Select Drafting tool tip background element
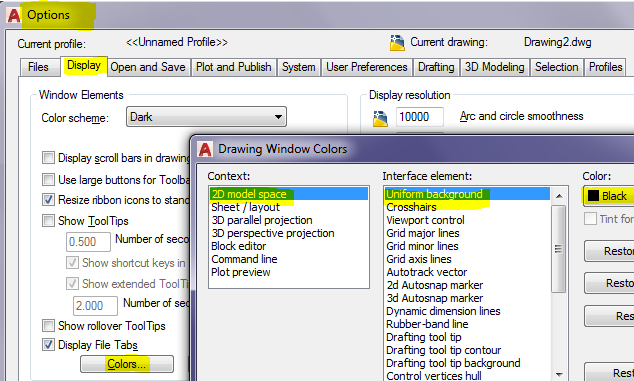634x381 pixels. click(x=467, y=363)
